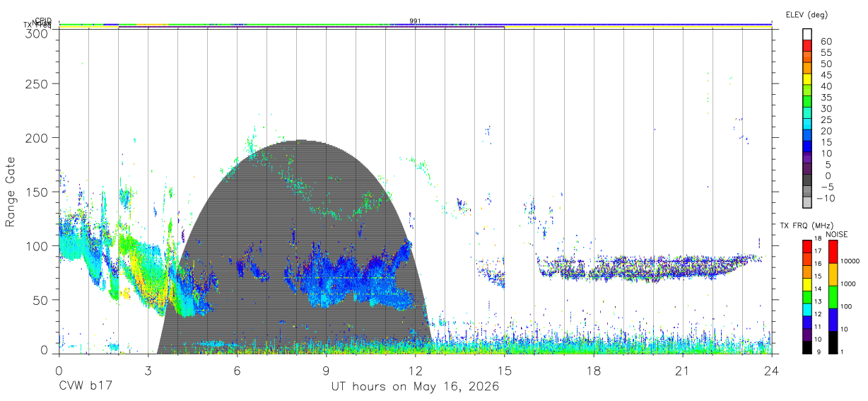868x401 pixels.
Task: Click the '9' label on TX FRQ scale
Action: pyautogui.click(x=818, y=351)
